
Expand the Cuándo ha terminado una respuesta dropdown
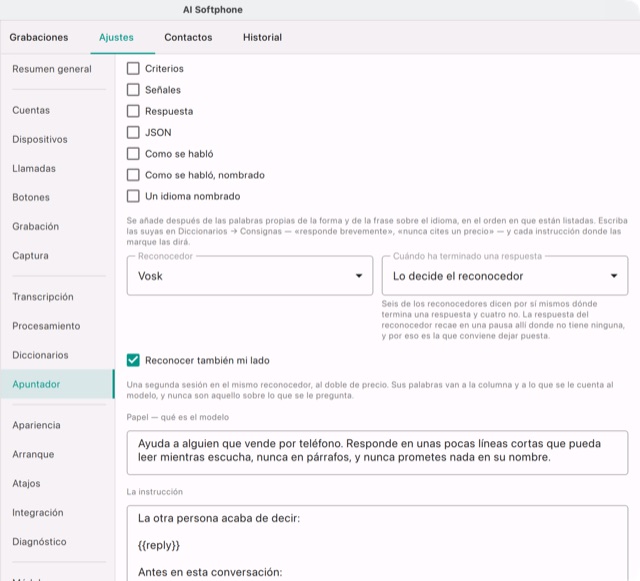pyautogui.click(x=505, y=276)
